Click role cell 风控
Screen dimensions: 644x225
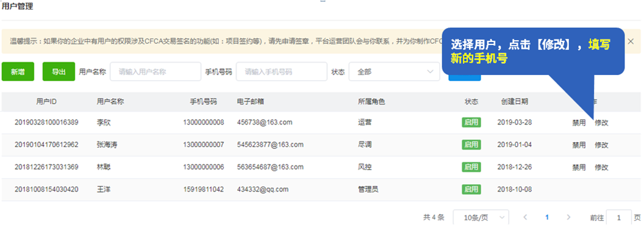tap(365, 167)
